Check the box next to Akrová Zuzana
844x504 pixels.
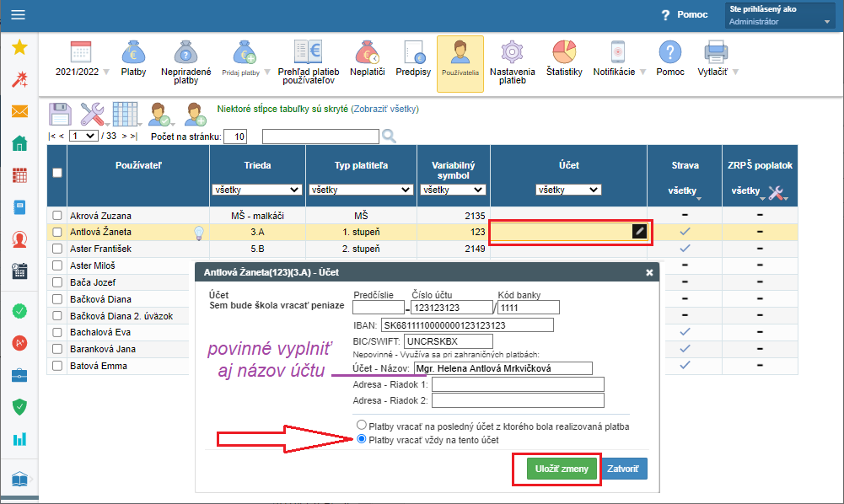(57, 215)
